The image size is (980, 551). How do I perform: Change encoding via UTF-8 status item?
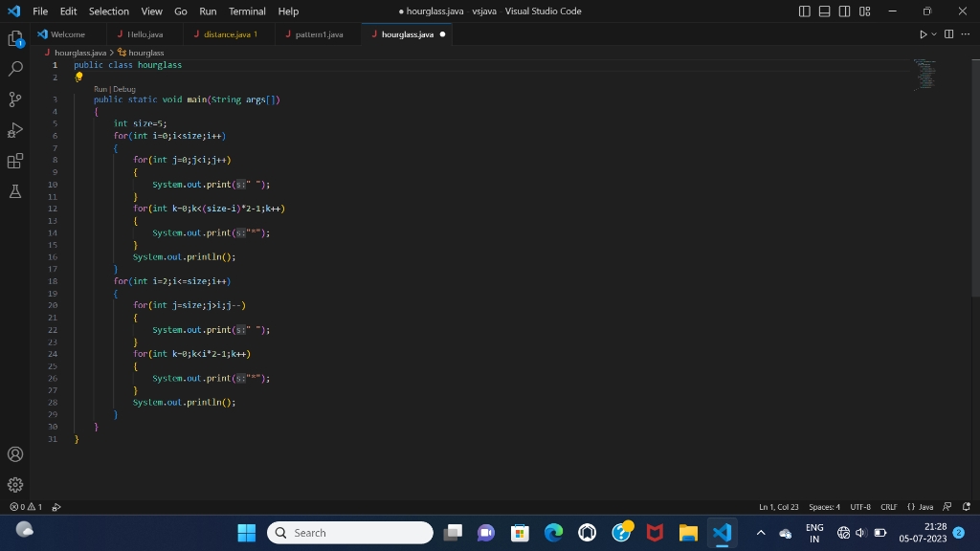pyautogui.click(x=860, y=507)
